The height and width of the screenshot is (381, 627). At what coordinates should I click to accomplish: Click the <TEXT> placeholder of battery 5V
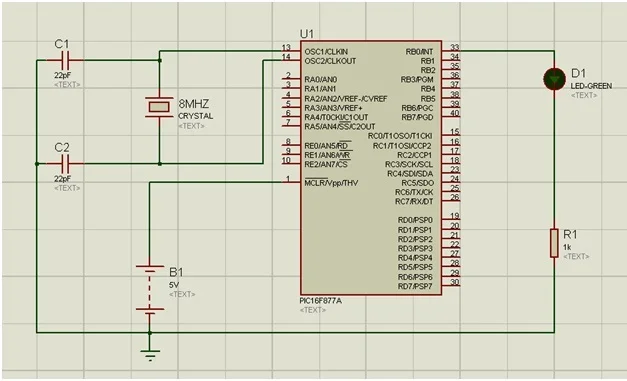182,294
